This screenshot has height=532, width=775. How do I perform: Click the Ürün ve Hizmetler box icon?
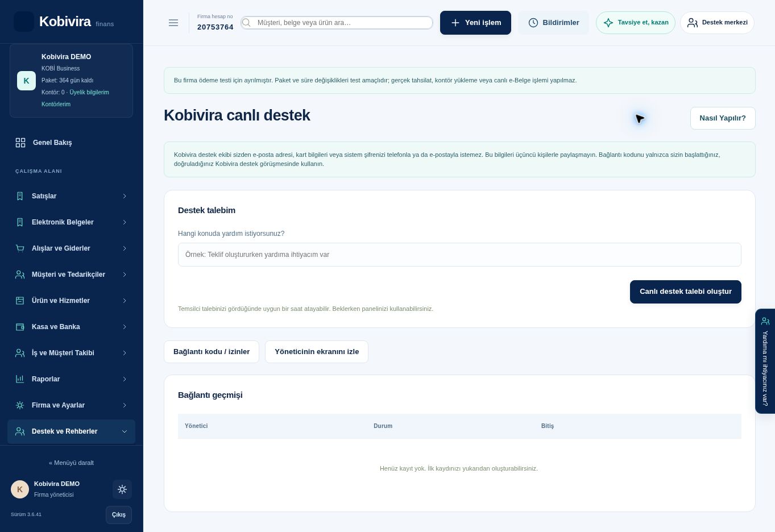20,301
